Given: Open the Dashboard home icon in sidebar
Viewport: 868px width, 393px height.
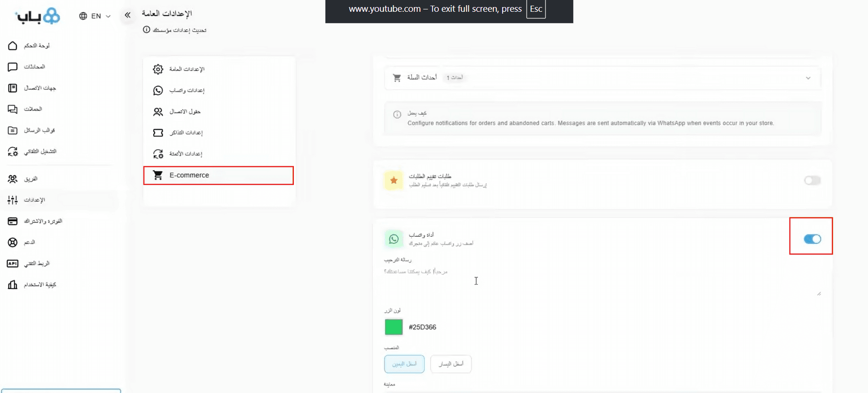Looking at the screenshot, I should (x=13, y=46).
